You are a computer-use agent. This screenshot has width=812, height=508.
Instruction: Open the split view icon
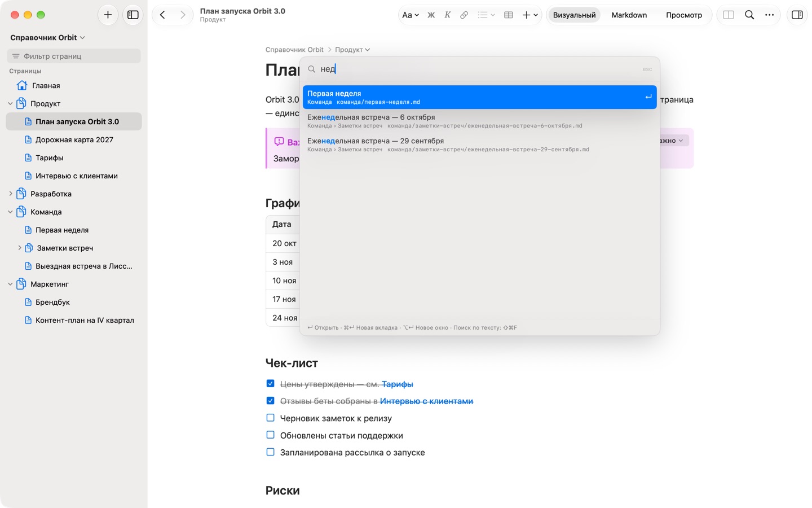pyautogui.click(x=729, y=15)
